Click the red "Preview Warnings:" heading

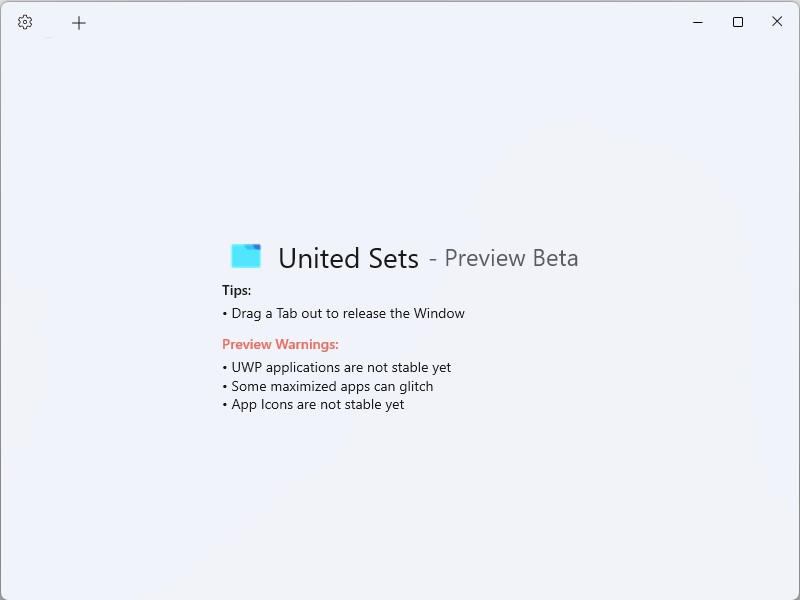[280, 344]
